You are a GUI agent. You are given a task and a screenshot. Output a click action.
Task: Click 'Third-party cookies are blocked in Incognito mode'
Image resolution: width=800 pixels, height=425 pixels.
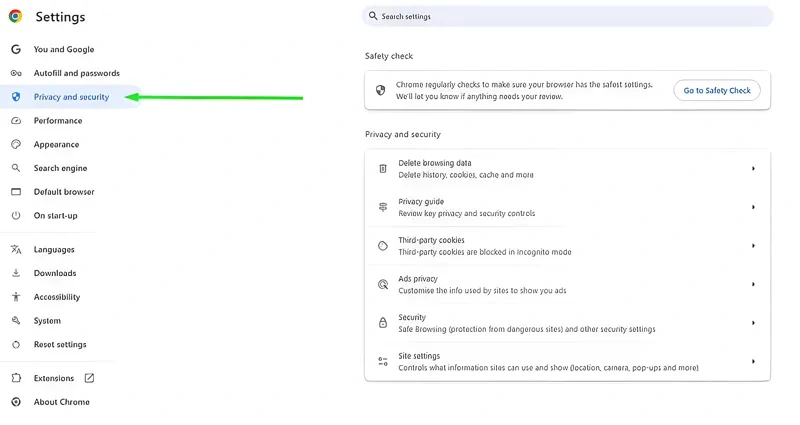point(485,252)
